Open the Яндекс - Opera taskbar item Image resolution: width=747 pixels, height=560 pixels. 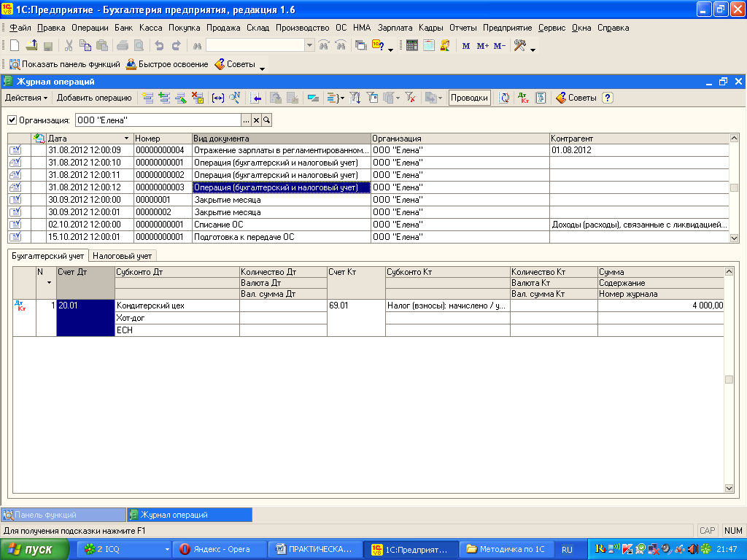[219, 550]
